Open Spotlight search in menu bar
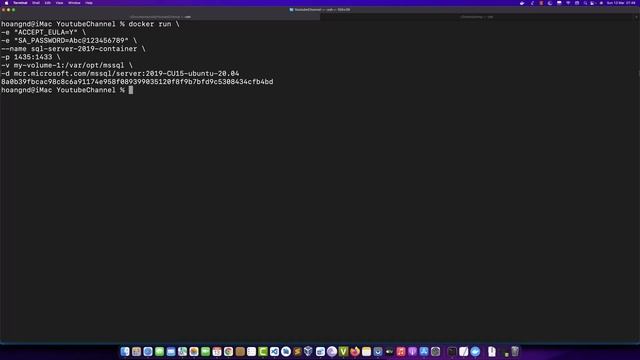The image size is (640, 360). coord(585,3)
